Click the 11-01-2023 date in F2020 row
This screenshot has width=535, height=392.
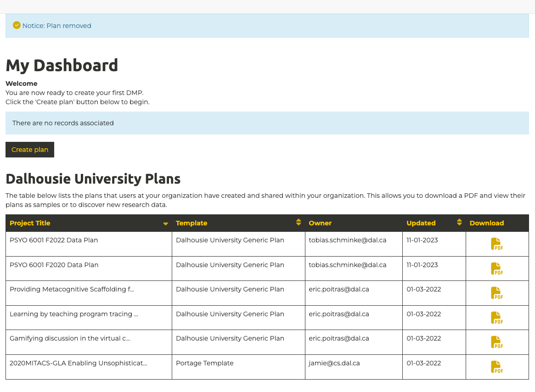(x=422, y=265)
